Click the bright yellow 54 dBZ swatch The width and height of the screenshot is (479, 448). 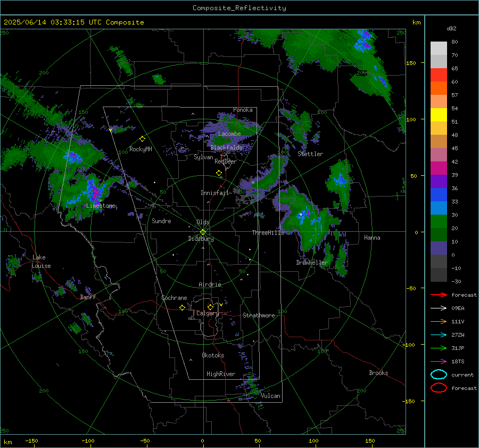pos(439,115)
